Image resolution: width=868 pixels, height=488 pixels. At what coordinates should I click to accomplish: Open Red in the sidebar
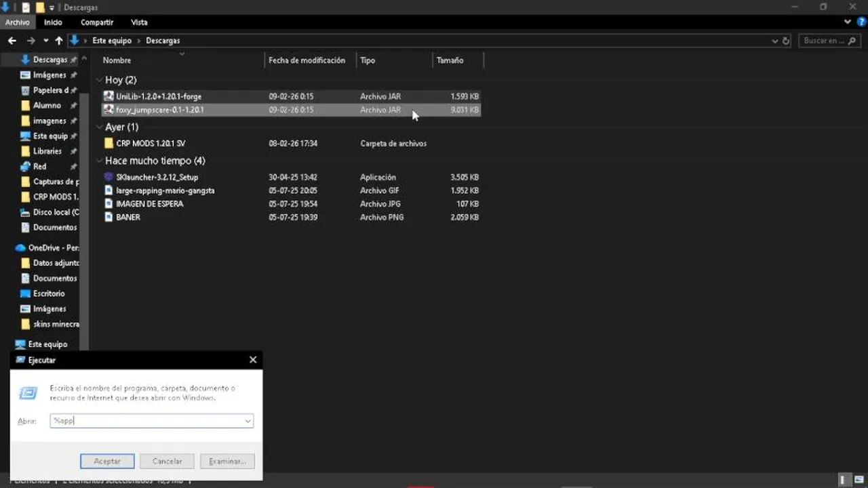40,167
